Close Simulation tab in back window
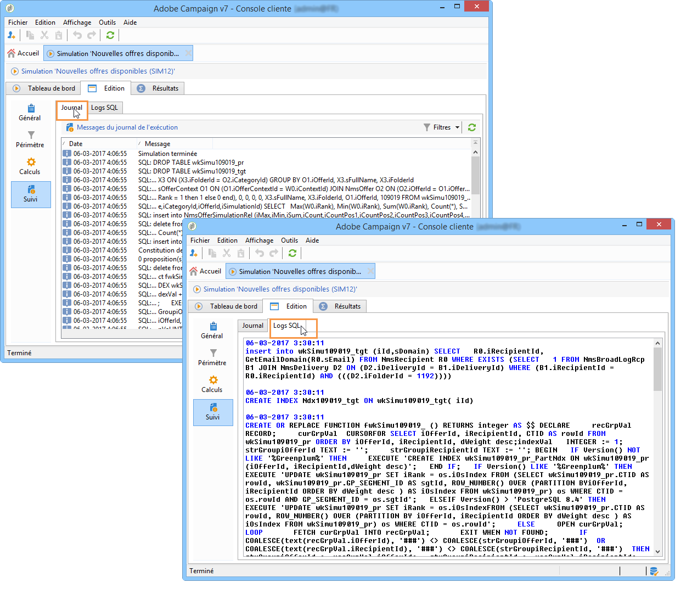Image resolution: width=692 pixels, height=616 pixels. click(188, 53)
